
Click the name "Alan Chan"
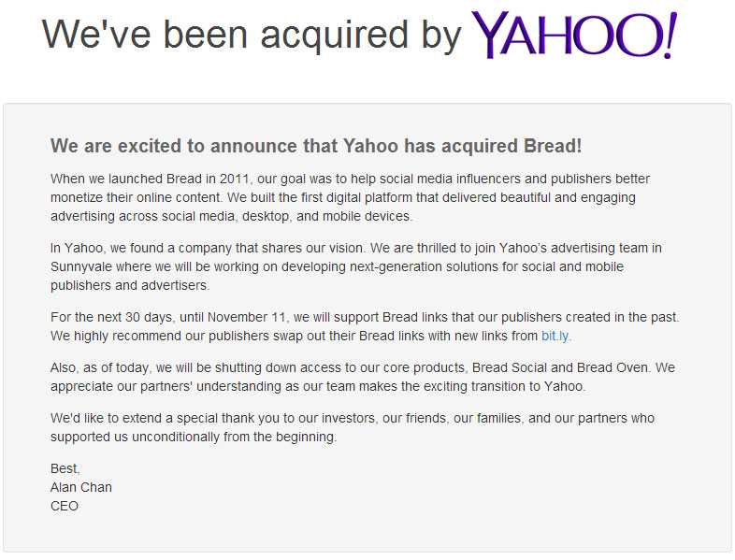[x=81, y=487]
